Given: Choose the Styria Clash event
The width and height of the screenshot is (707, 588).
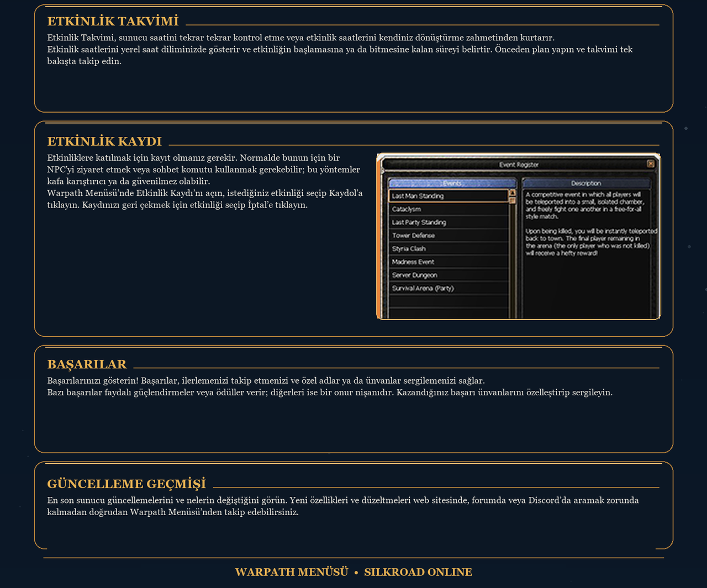Looking at the screenshot, I should [449, 249].
